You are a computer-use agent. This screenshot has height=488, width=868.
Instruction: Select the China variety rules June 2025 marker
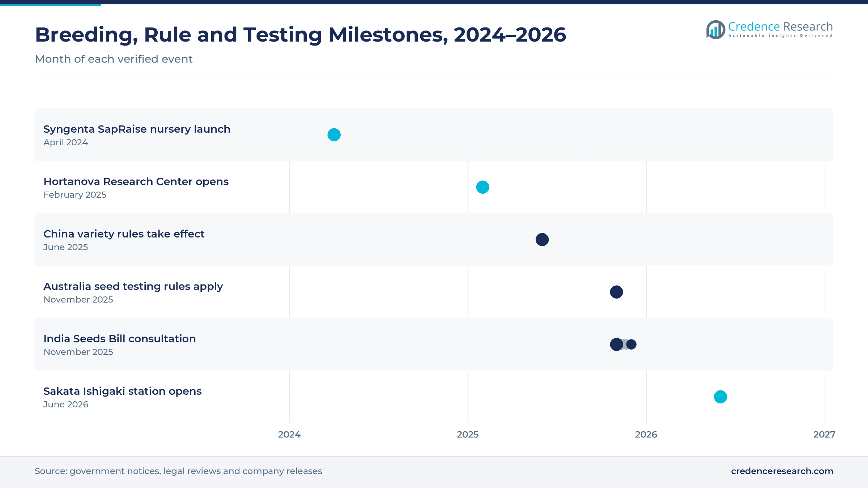point(542,240)
